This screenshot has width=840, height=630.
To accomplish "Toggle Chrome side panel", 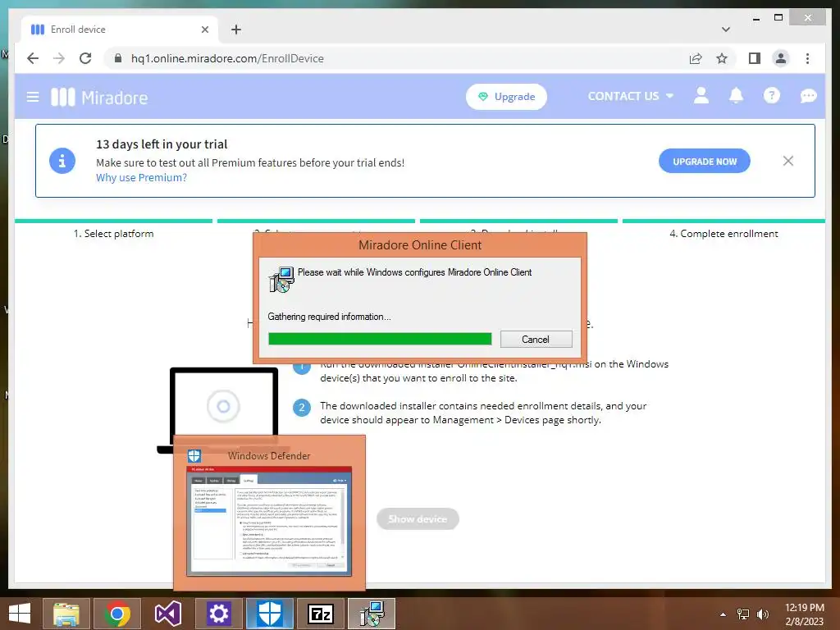I will [x=755, y=58].
